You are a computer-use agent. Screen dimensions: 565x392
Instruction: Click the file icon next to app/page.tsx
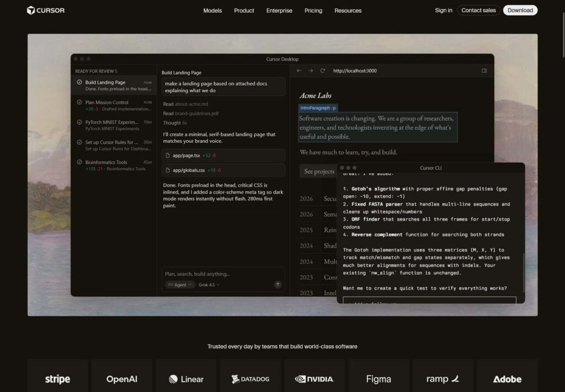pyautogui.click(x=168, y=155)
